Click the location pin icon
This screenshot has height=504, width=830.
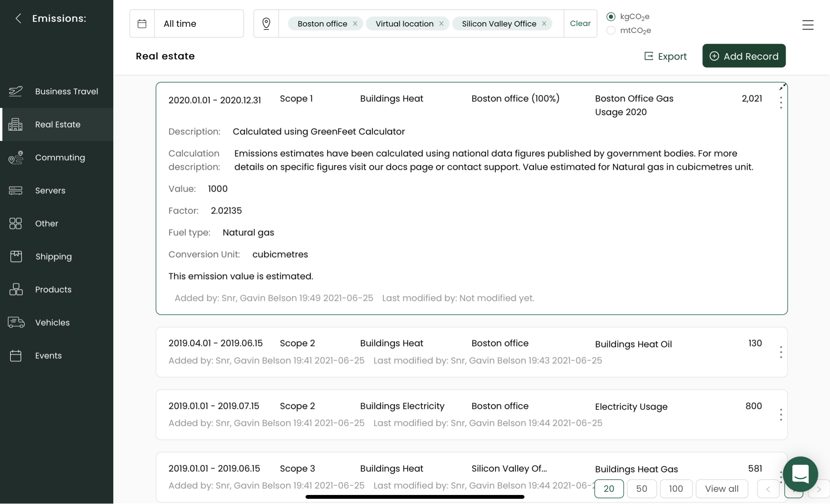266,24
